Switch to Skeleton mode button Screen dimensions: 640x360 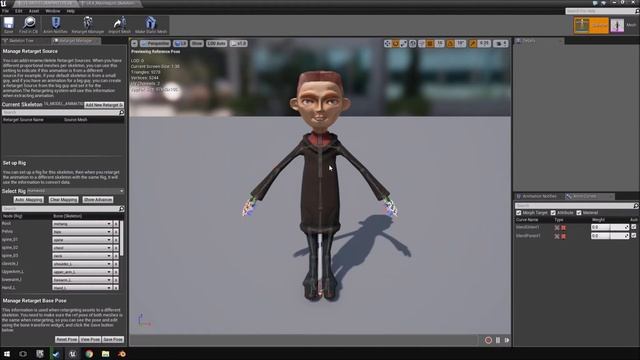[591, 25]
